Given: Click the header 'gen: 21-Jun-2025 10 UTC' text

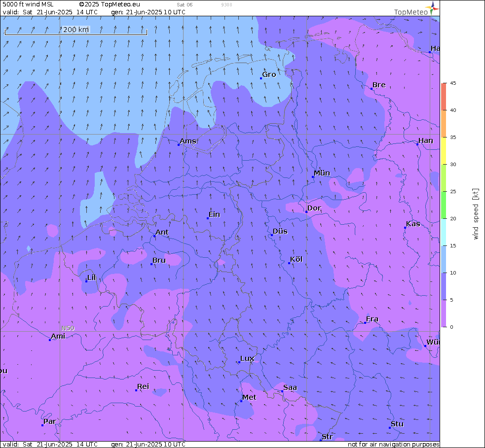Looking at the screenshot, I should 148,12.
